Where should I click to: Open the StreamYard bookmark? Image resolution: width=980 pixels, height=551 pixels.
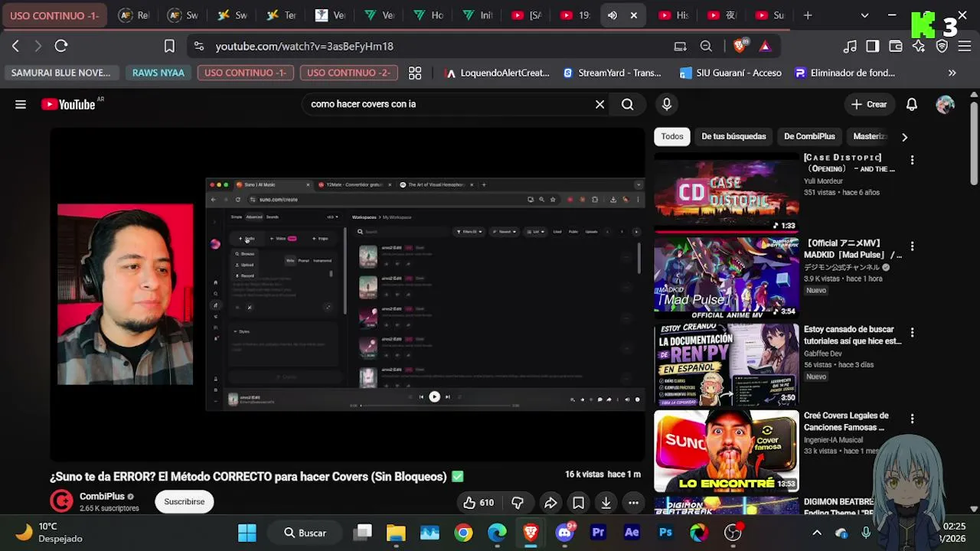[612, 73]
